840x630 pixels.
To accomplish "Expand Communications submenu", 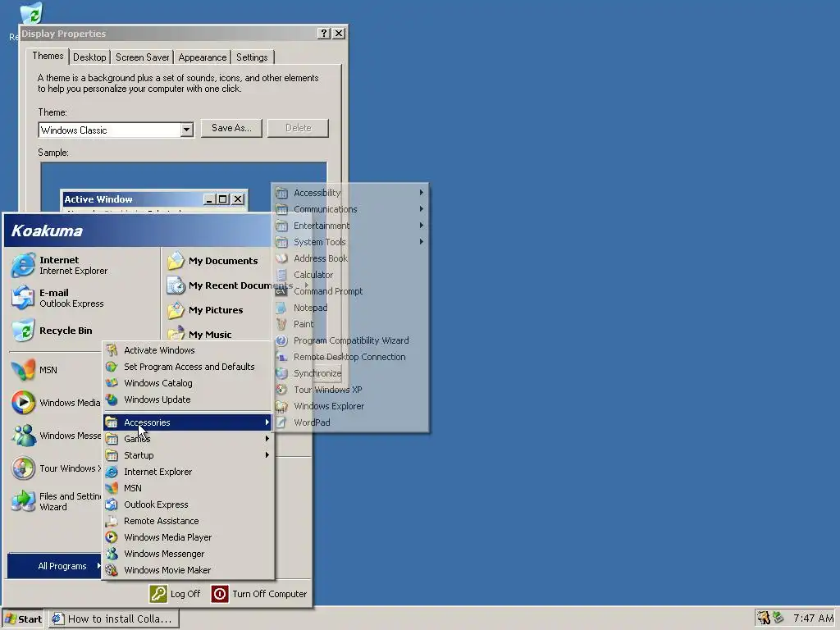I will click(x=350, y=209).
